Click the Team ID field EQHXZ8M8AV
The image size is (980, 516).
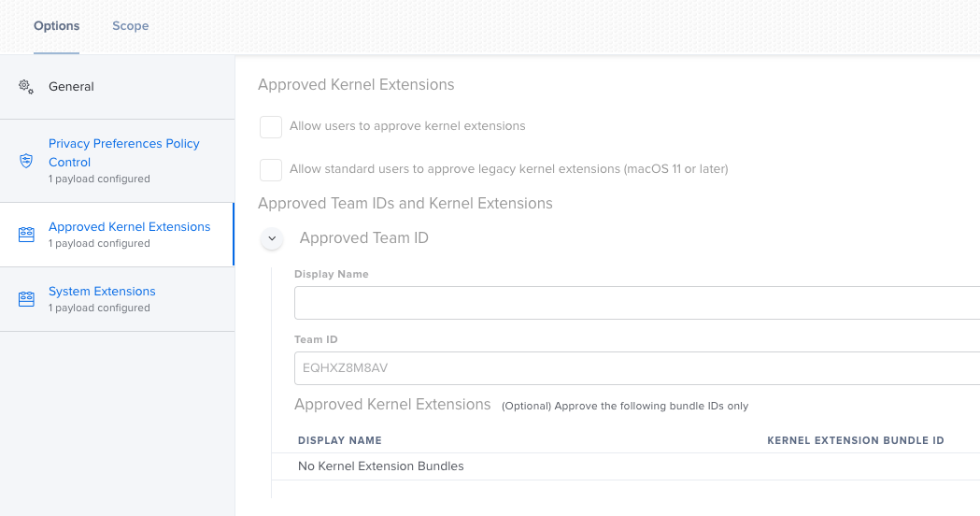point(637,367)
